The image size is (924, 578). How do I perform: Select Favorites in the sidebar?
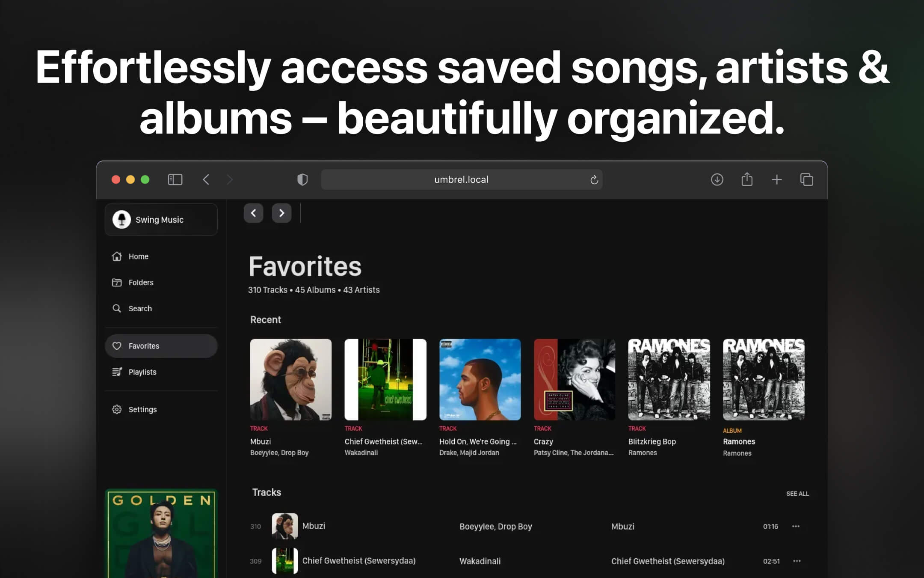point(144,346)
